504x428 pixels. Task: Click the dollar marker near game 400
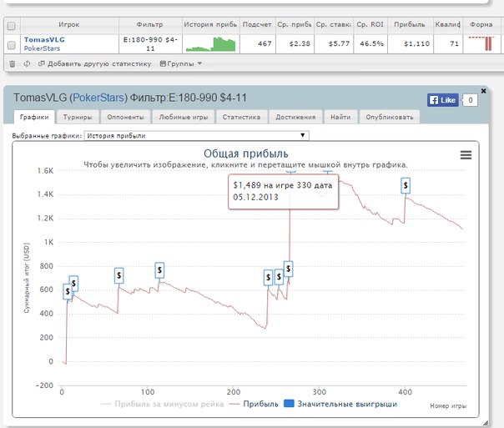406,185
